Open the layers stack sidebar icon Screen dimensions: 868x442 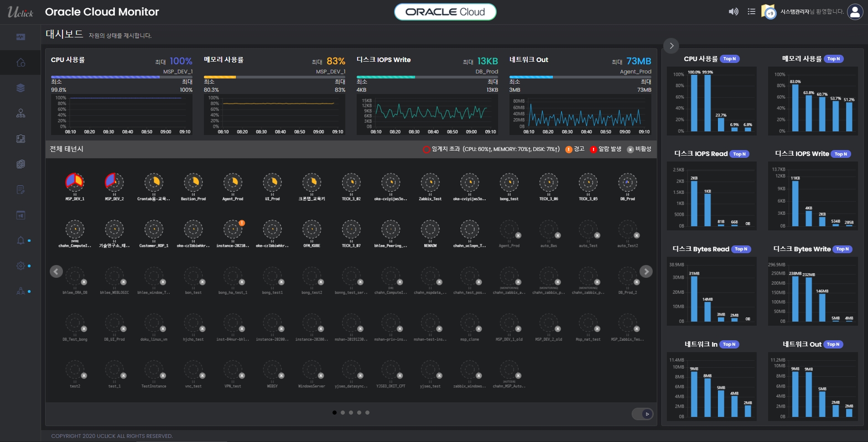click(x=21, y=88)
